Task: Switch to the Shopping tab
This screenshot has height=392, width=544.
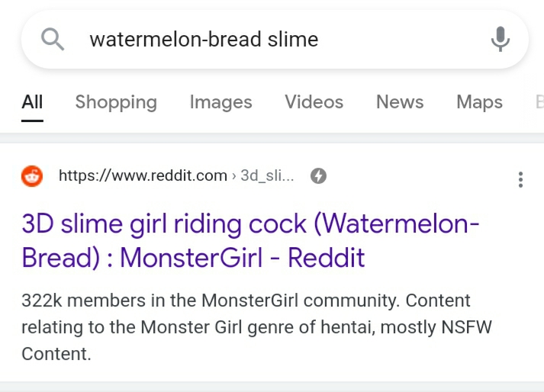Action: tap(116, 102)
